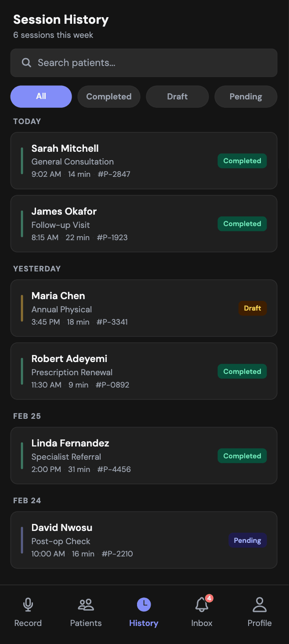289x644 pixels.
Task: Enable the Completed filter
Action: click(108, 96)
